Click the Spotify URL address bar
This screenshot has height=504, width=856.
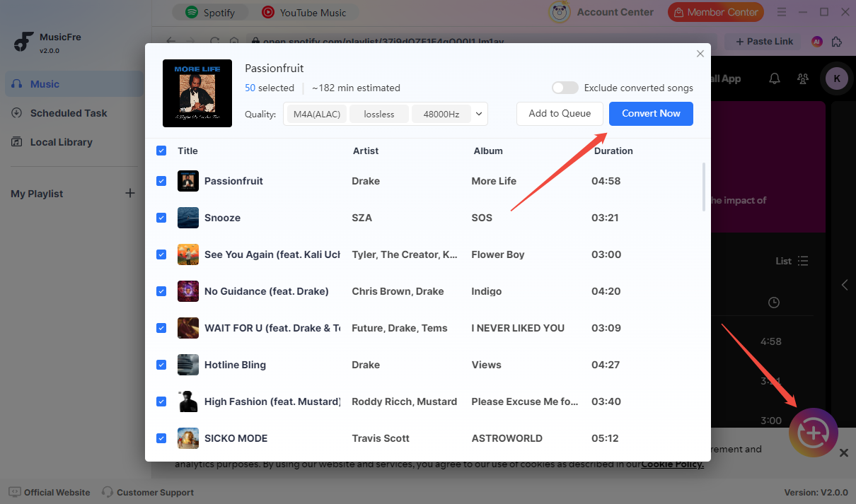point(481,41)
